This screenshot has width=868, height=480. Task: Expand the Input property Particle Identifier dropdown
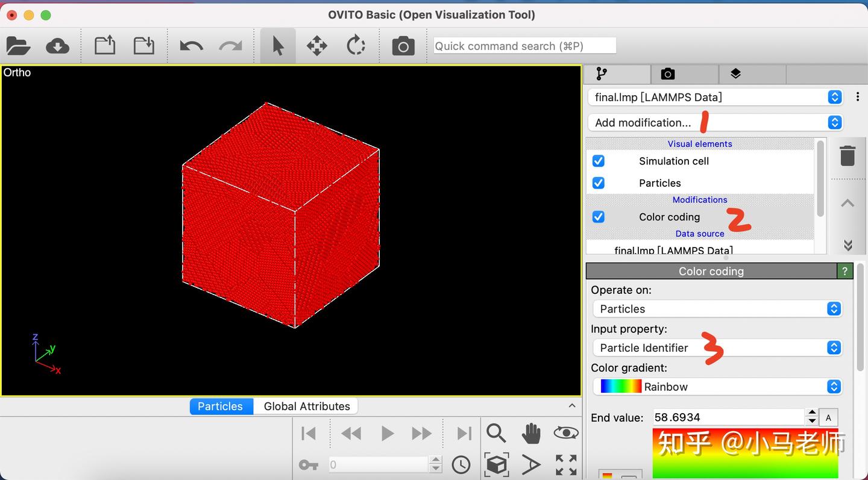click(717, 348)
